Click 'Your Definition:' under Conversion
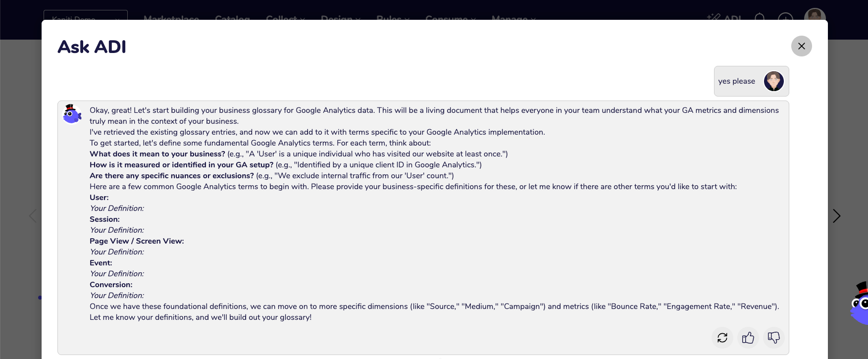 pos(117,296)
